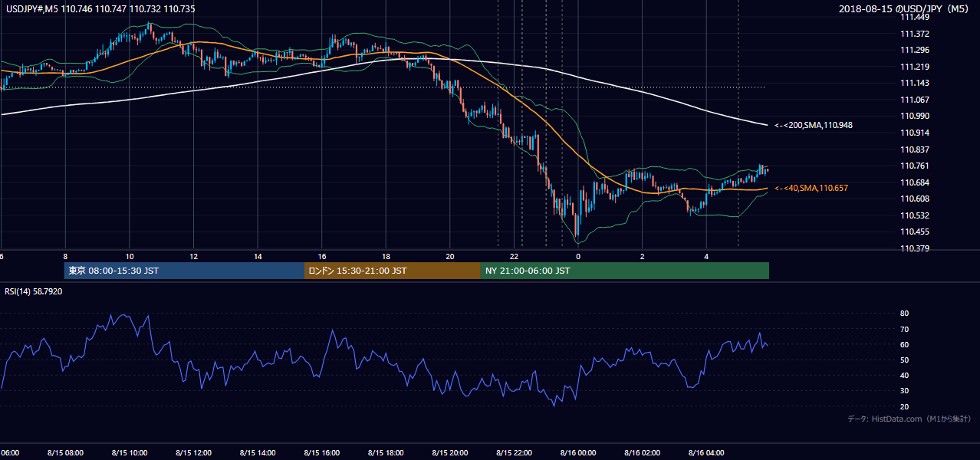The height and width of the screenshot is (460, 980).
Task: Click hour label 10 under price chart
Action: pos(130,256)
